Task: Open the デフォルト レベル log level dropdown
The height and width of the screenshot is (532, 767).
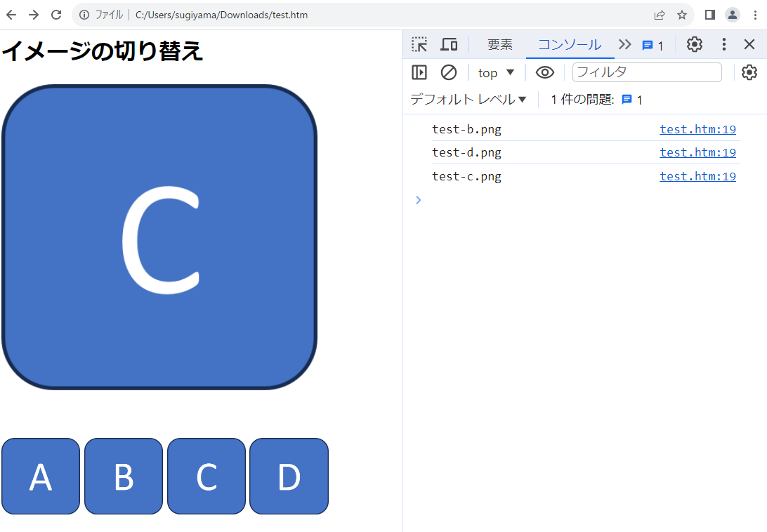Action: click(x=468, y=100)
